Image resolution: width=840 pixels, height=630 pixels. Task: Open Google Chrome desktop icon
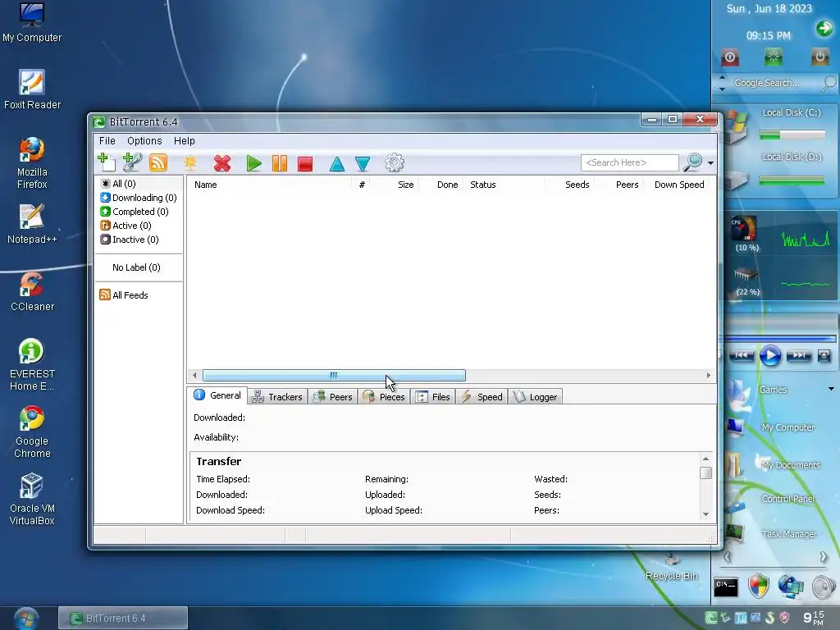tap(32, 431)
